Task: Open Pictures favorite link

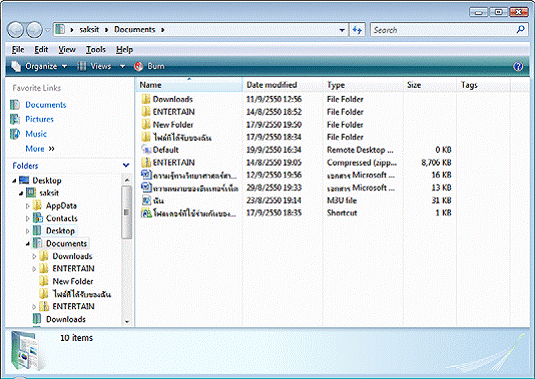Action: 39,119
